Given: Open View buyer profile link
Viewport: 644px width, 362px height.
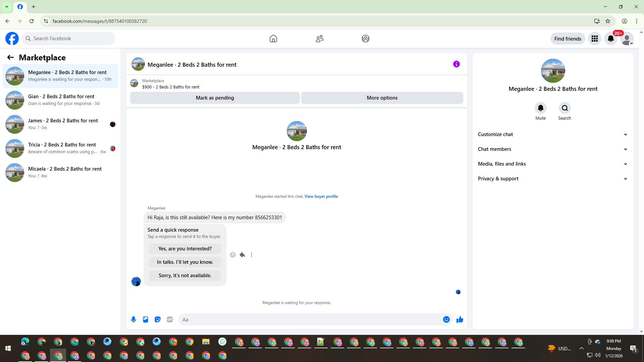Looking at the screenshot, I should [x=321, y=196].
